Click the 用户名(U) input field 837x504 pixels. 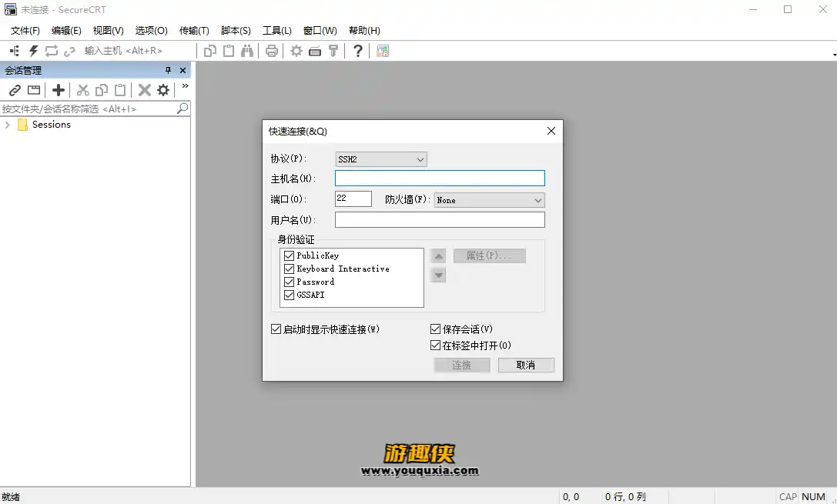(440, 220)
